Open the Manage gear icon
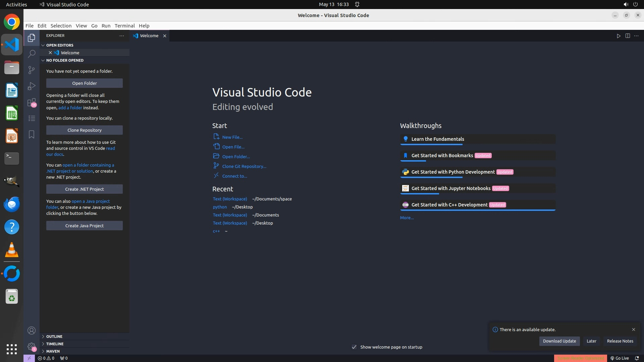The image size is (644, 362). (32, 347)
